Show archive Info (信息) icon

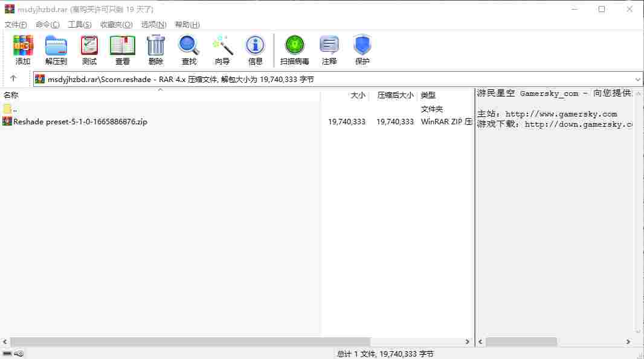255,49
